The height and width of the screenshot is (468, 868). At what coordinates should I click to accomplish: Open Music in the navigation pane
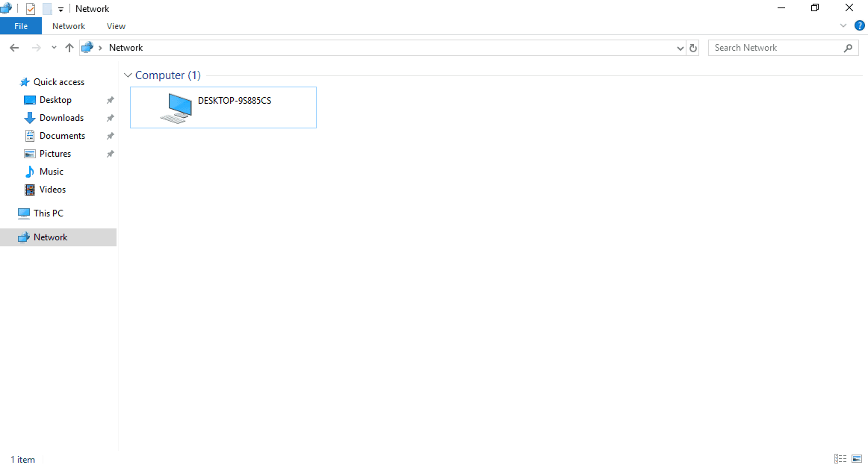click(51, 172)
